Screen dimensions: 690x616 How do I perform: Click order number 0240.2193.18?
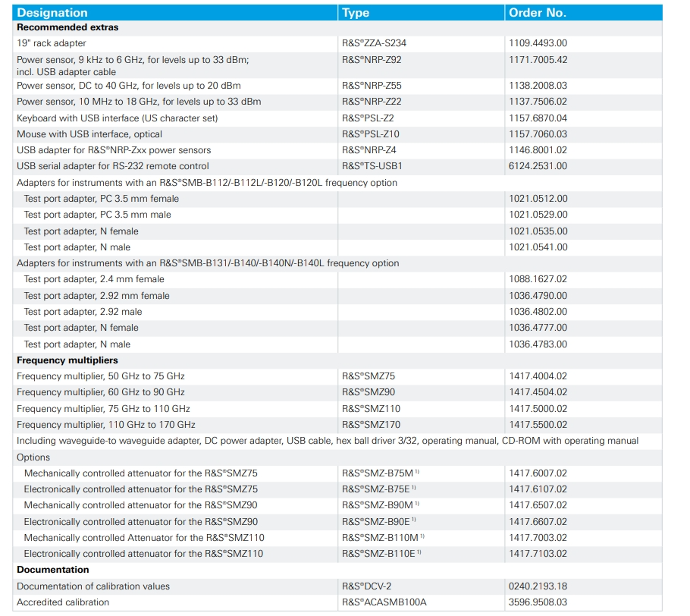[x=538, y=586]
